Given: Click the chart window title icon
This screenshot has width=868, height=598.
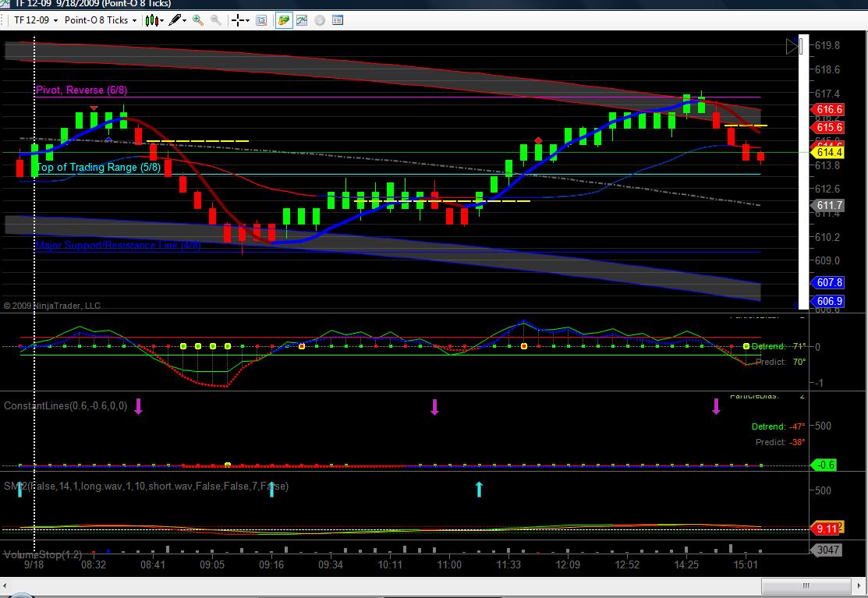Looking at the screenshot, I should pos(5,4).
